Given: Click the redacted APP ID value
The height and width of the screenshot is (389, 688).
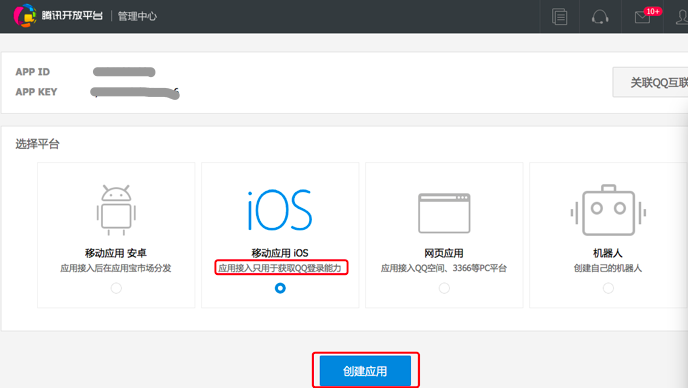Looking at the screenshot, I should point(124,72).
